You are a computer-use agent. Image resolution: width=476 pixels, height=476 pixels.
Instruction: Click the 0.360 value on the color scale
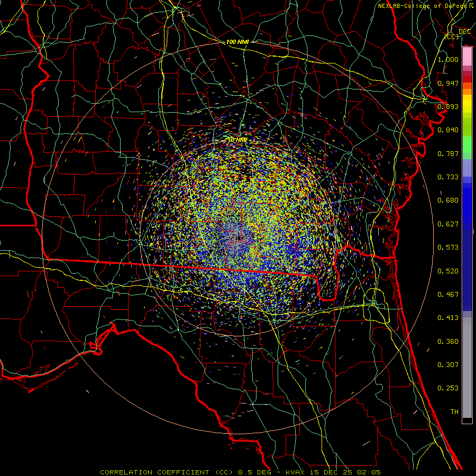[x=448, y=342]
